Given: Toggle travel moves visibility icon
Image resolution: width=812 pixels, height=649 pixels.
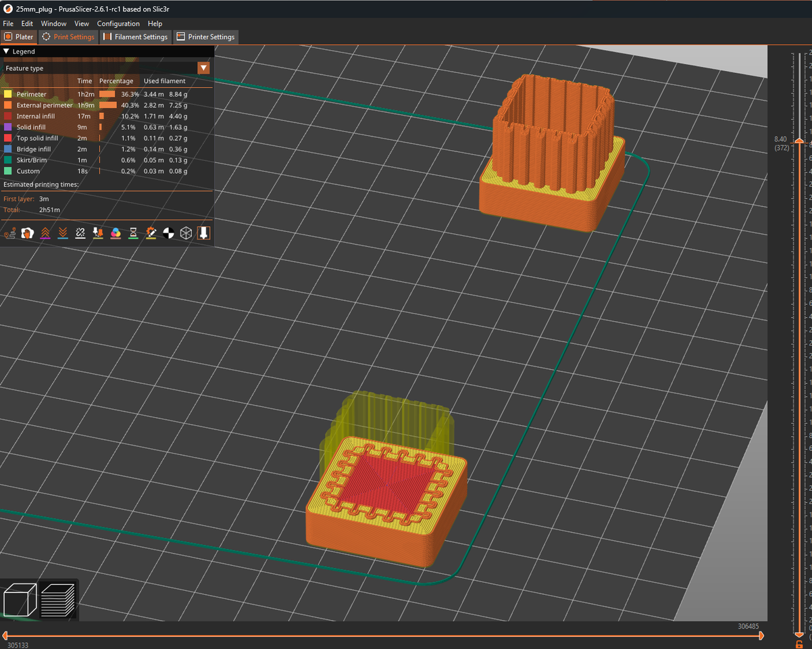Looking at the screenshot, I should coord(10,233).
